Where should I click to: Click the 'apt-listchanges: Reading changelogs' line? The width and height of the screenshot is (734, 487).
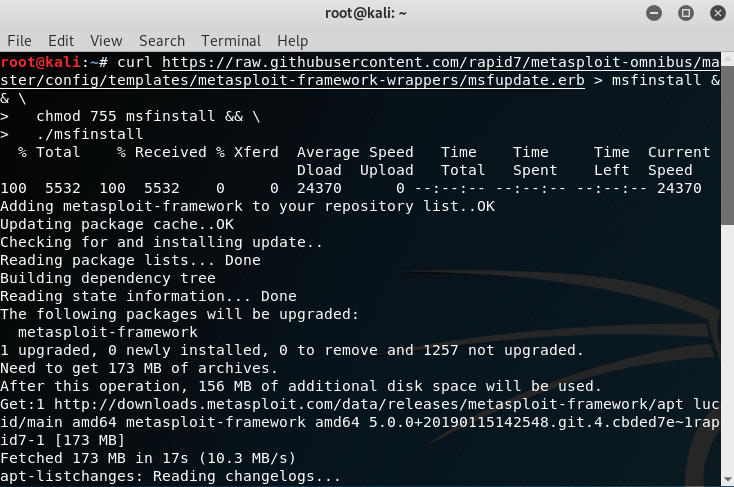point(170,476)
